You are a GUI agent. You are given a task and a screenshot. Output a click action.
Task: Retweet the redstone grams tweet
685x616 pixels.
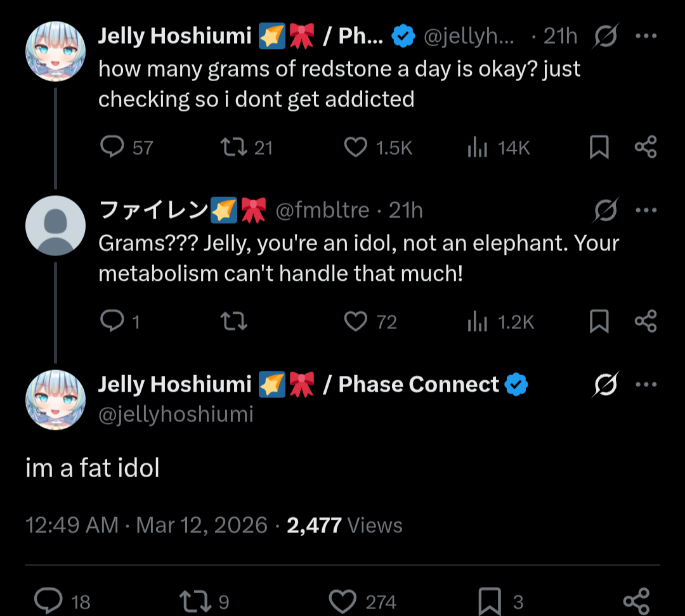pos(233,148)
